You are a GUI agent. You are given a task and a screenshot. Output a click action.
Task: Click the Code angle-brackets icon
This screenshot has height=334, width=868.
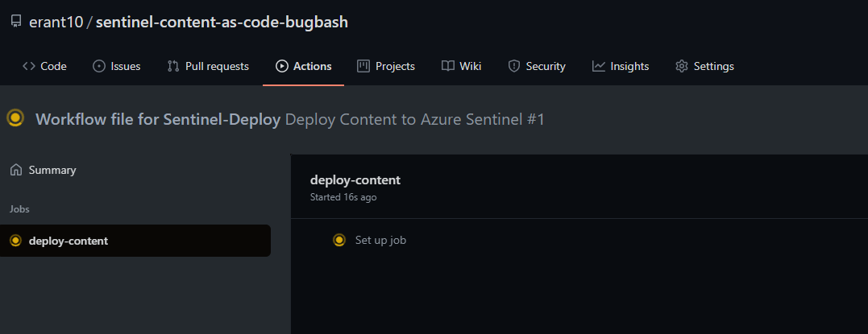(29, 66)
